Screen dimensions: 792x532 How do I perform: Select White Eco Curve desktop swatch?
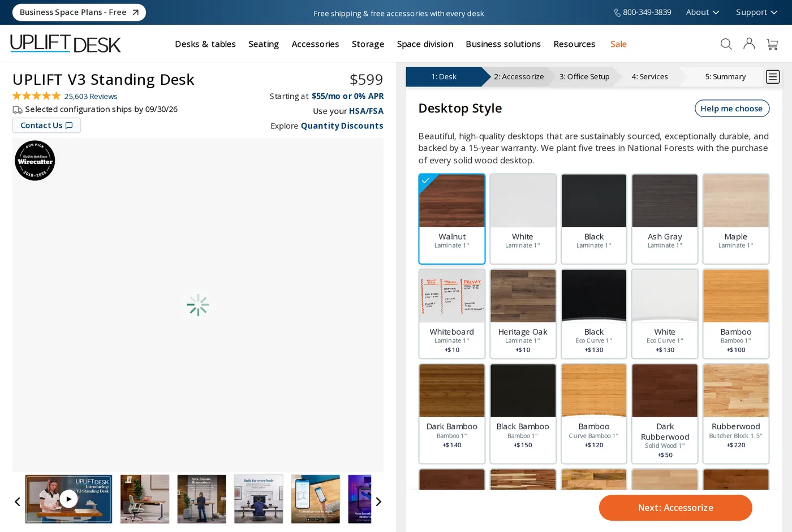(665, 314)
